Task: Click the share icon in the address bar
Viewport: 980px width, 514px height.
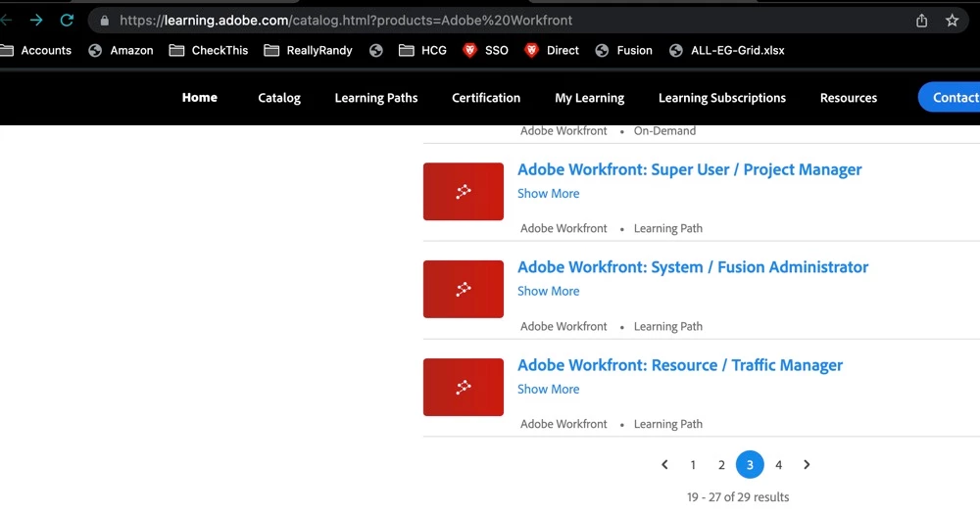Action: tap(922, 21)
